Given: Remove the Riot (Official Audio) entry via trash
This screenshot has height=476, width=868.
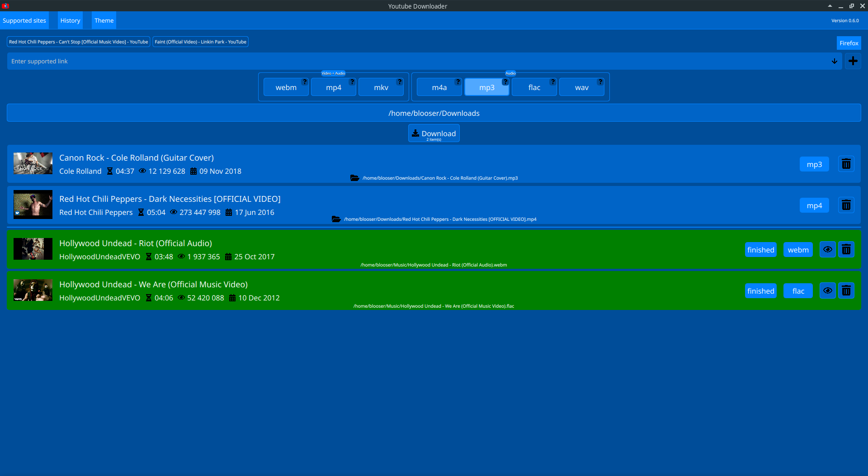Looking at the screenshot, I should point(846,249).
